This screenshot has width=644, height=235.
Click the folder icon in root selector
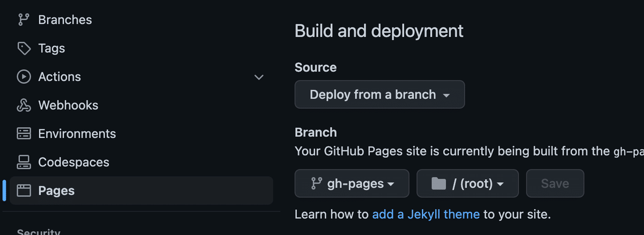[x=439, y=184]
